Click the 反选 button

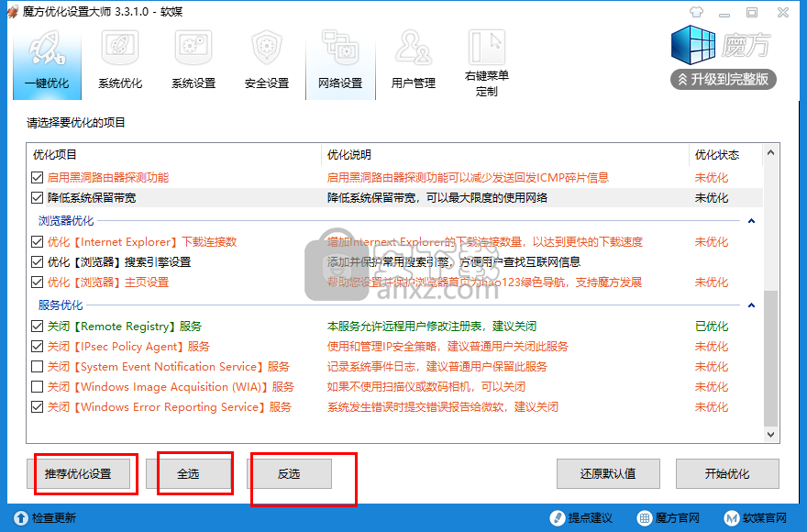[289, 474]
